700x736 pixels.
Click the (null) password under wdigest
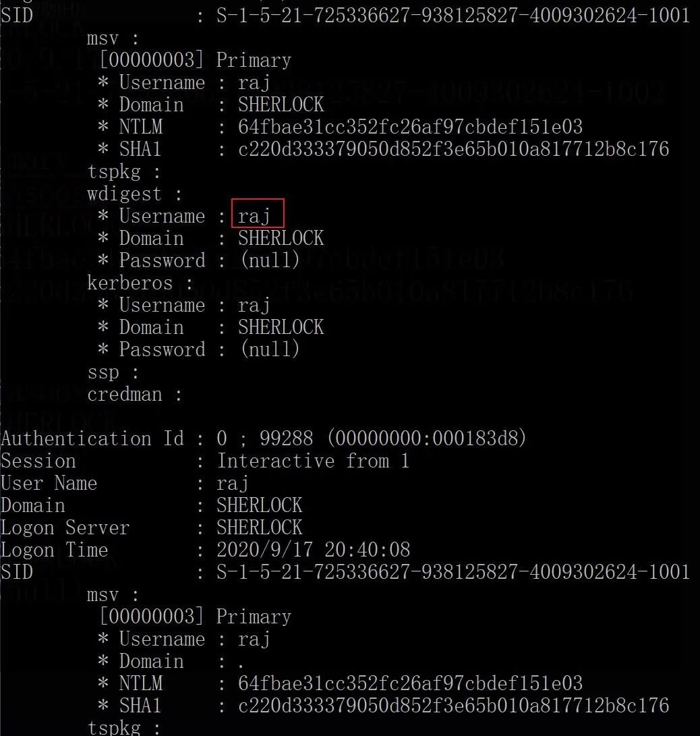(268, 260)
